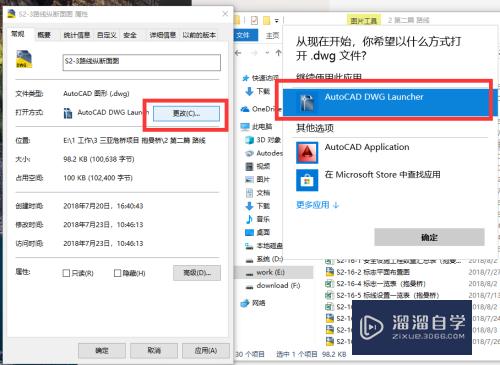Switch to 自定义 tab in Properties

pos(107,35)
